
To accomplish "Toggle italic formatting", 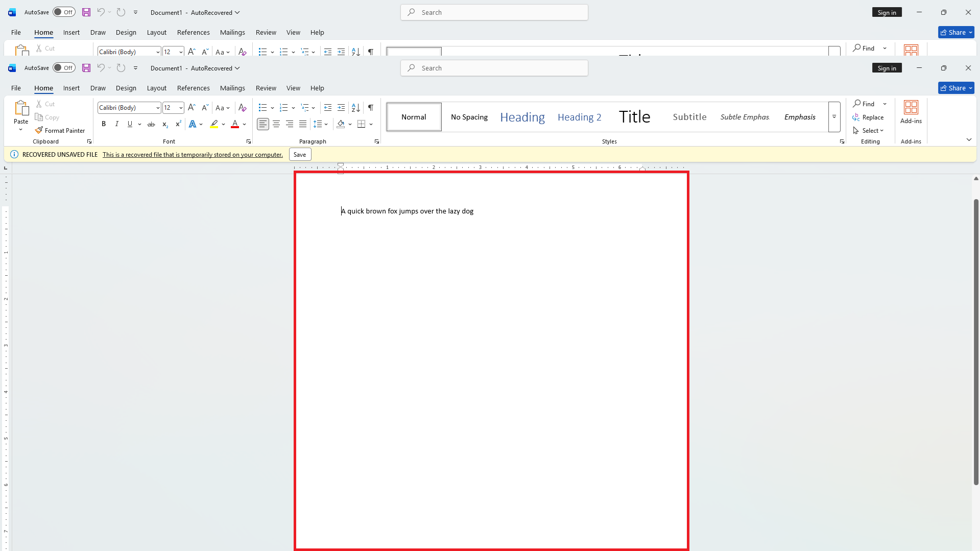I will 116,124.
